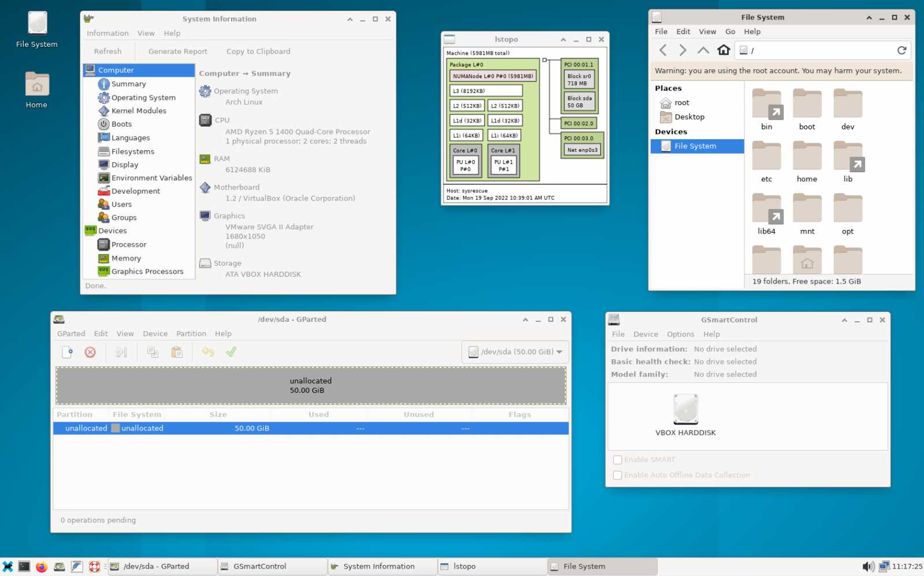Viewport: 924px width, 576px height.
Task: Click the volume speaker icon in system tray
Action: pyautogui.click(x=868, y=567)
